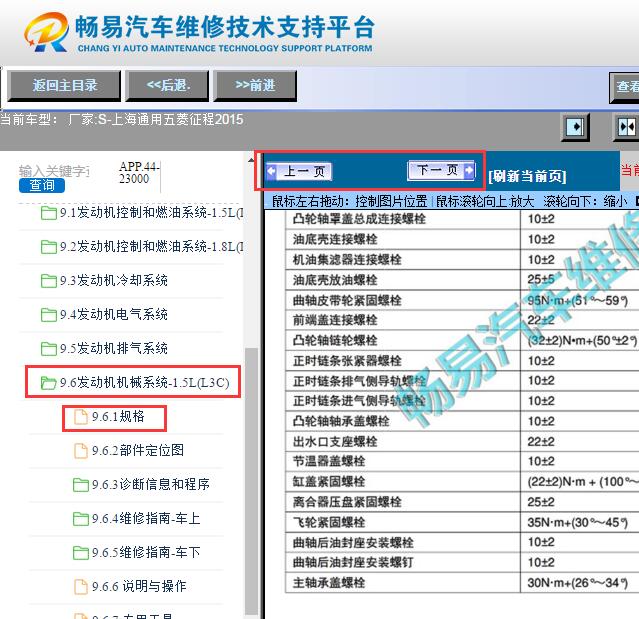This screenshot has width=639, height=619.
Task: Click table row 油底壳放油螺栓
Action: (462, 280)
